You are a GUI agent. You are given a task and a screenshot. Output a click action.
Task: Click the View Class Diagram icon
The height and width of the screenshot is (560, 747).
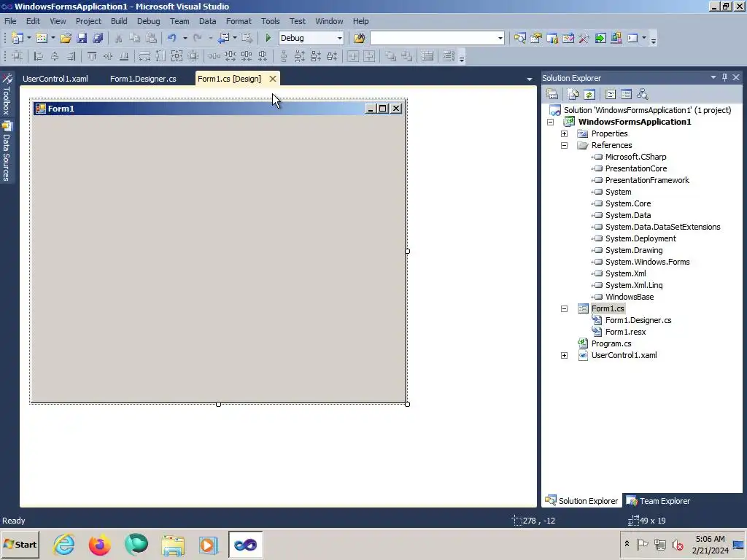click(643, 94)
